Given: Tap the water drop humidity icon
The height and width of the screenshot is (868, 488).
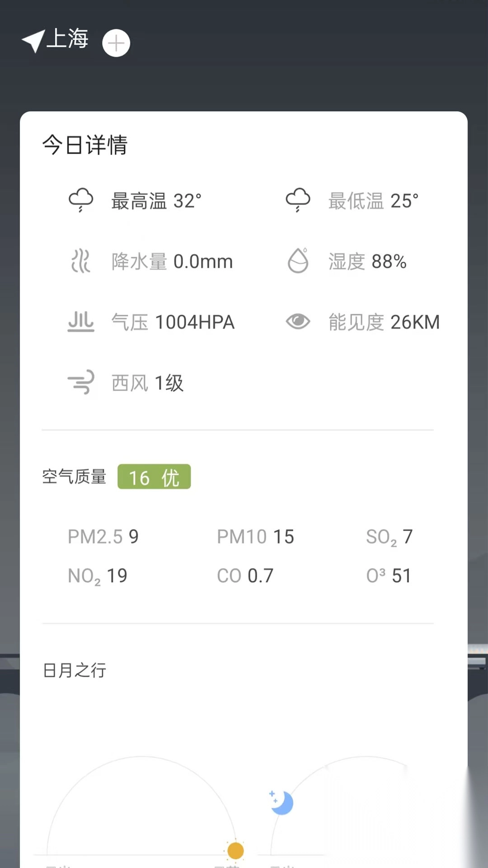Looking at the screenshot, I should [x=298, y=261].
